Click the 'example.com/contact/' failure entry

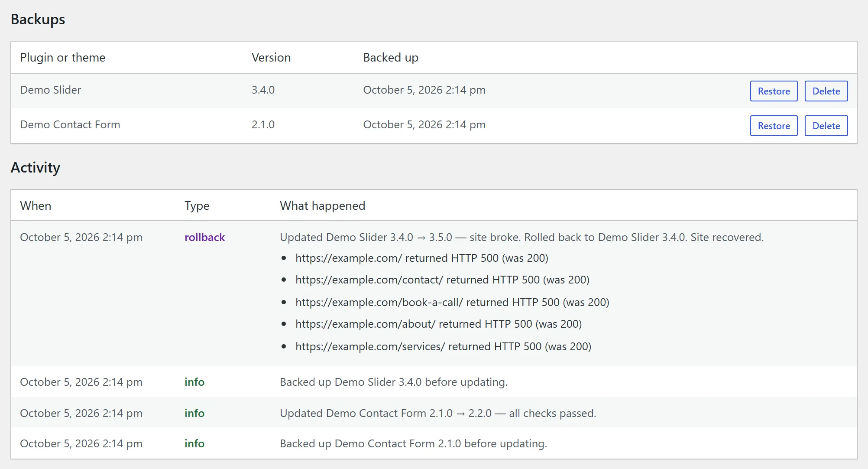click(442, 280)
